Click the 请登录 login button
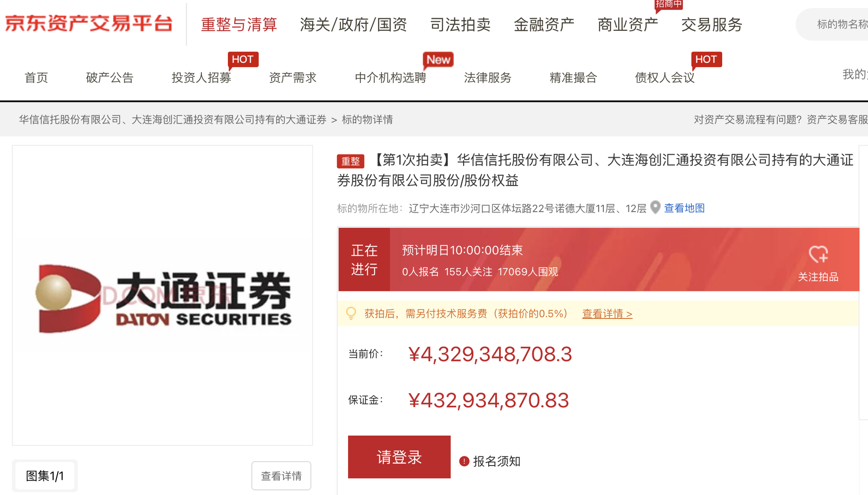Image resolution: width=868 pixels, height=495 pixels. pyautogui.click(x=399, y=457)
